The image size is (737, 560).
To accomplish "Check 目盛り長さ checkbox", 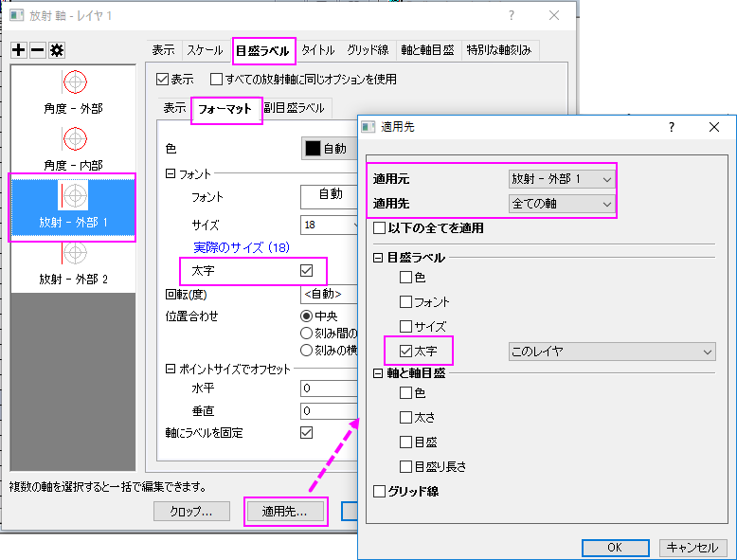I will pos(405,466).
